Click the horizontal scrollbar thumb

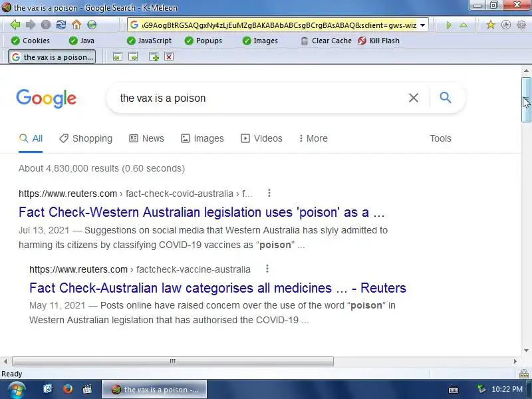coord(173,361)
